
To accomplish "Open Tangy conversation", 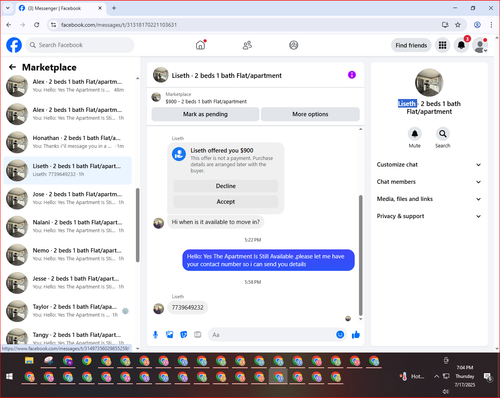I will [x=68, y=337].
